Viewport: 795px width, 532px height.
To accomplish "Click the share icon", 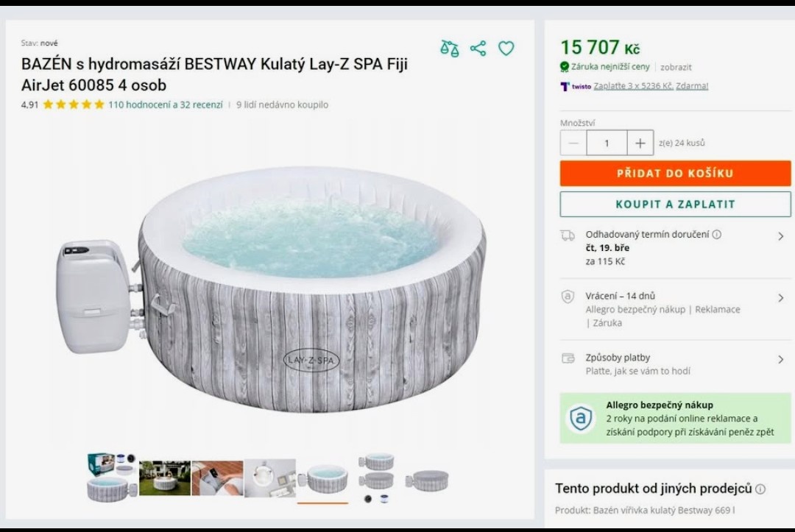I will point(478,49).
